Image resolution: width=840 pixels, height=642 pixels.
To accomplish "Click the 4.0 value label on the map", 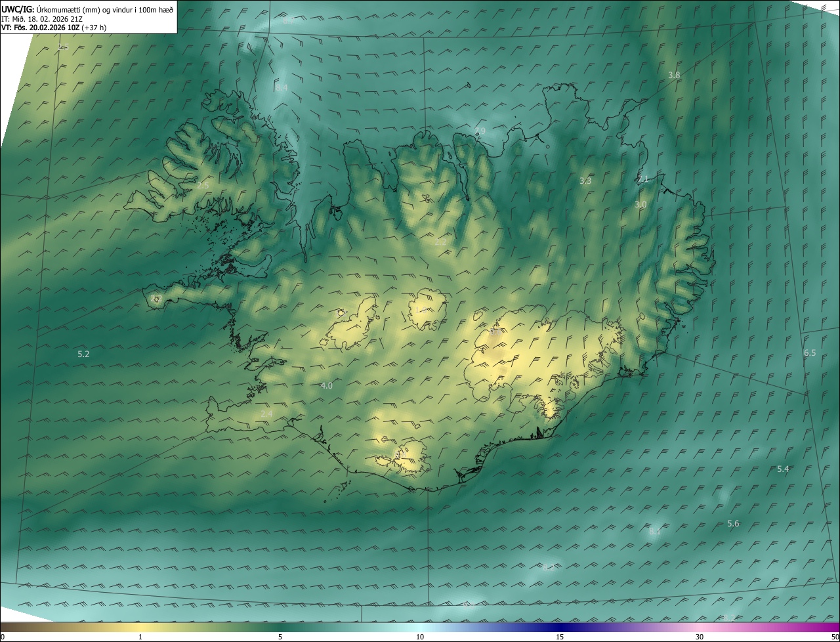I will [326, 385].
